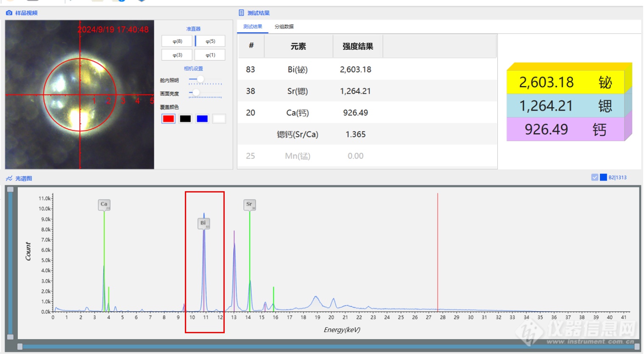Select the Sr element marker on the spectrum

tap(249, 204)
